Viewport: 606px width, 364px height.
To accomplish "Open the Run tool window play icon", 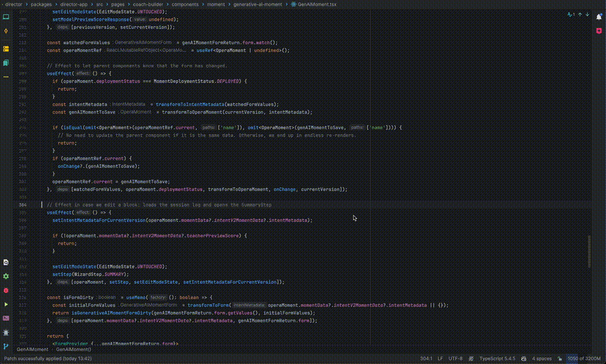I will (x=6, y=305).
